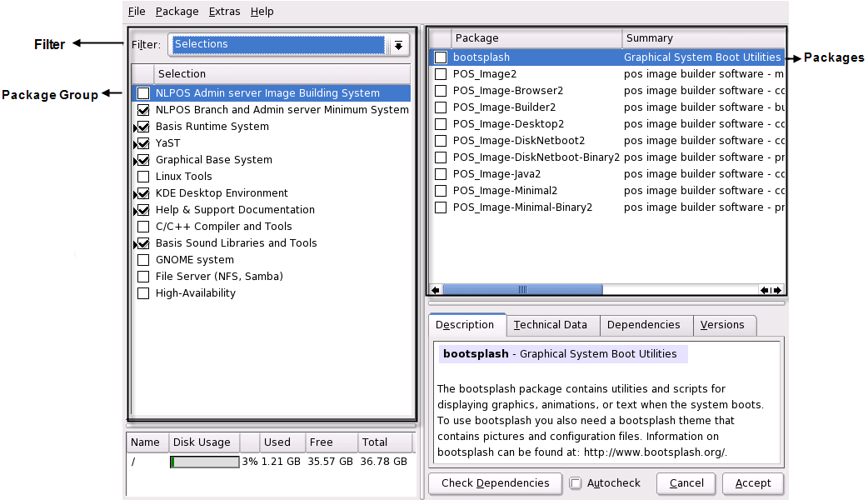Check the POS_Image-Java2 package box
The image size is (868, 500).
click(x=441, y=173)
